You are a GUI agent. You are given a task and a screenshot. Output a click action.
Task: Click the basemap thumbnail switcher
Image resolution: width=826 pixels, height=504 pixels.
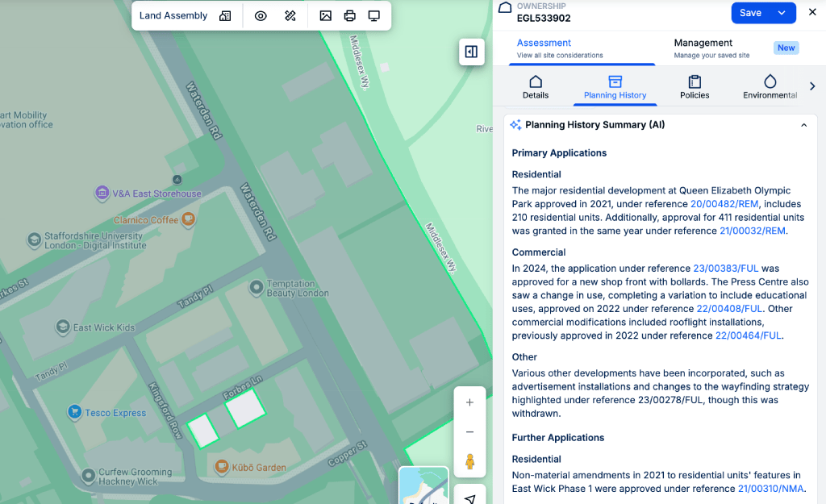coord(423,485)
